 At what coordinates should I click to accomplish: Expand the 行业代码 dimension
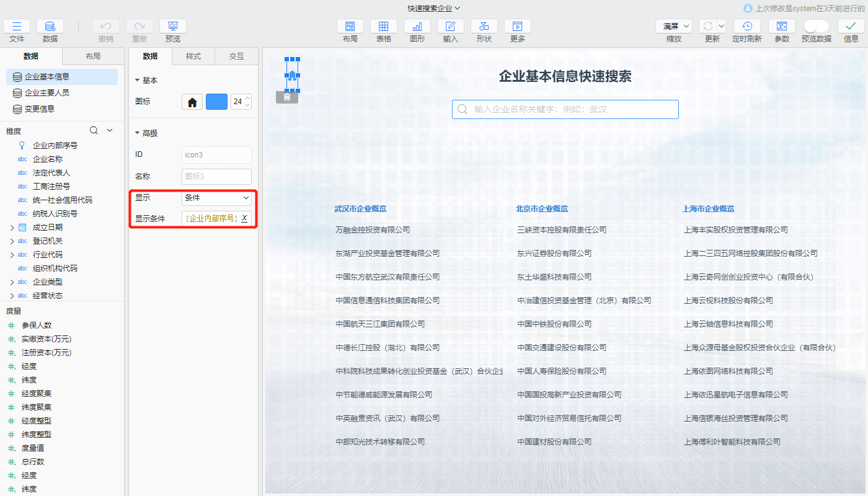(x=12, y=255)
